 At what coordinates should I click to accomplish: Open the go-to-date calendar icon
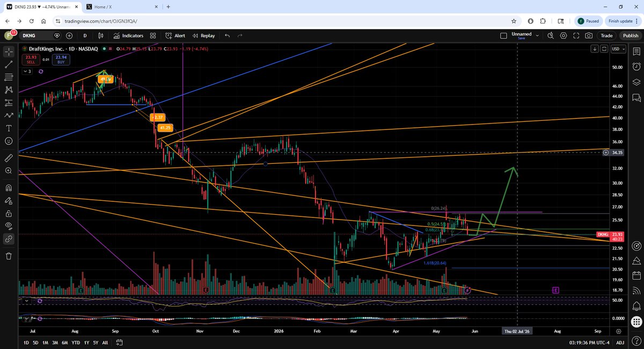[x=119, y=342]
